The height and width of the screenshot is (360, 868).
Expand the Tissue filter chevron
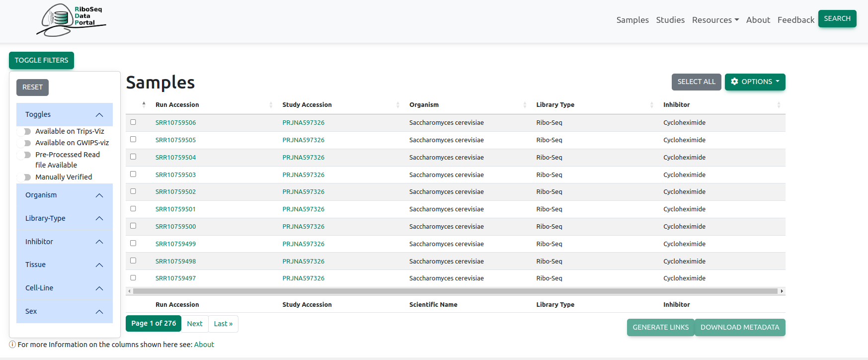[x=99, y=265]
